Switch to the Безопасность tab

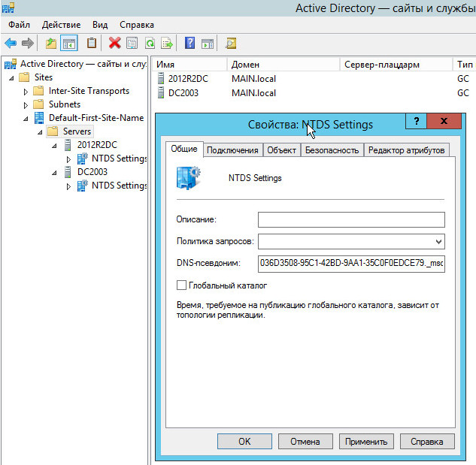tap(332, 150)
